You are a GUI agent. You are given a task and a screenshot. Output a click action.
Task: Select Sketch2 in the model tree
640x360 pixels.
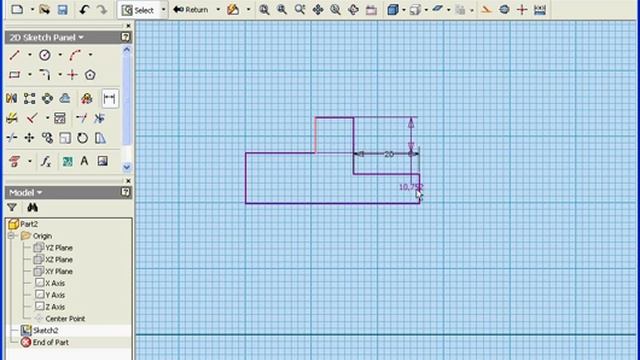39,330
